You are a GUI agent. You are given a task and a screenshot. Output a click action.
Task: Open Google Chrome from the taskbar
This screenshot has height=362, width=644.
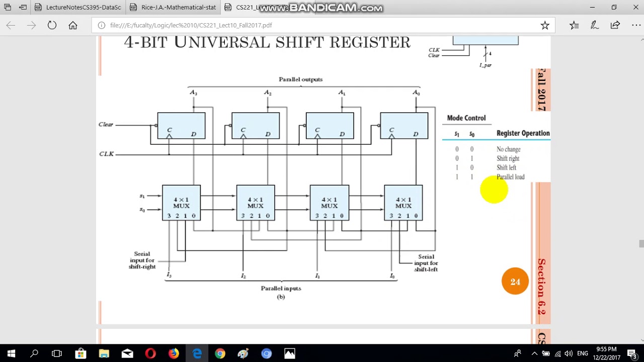[220, 353]
